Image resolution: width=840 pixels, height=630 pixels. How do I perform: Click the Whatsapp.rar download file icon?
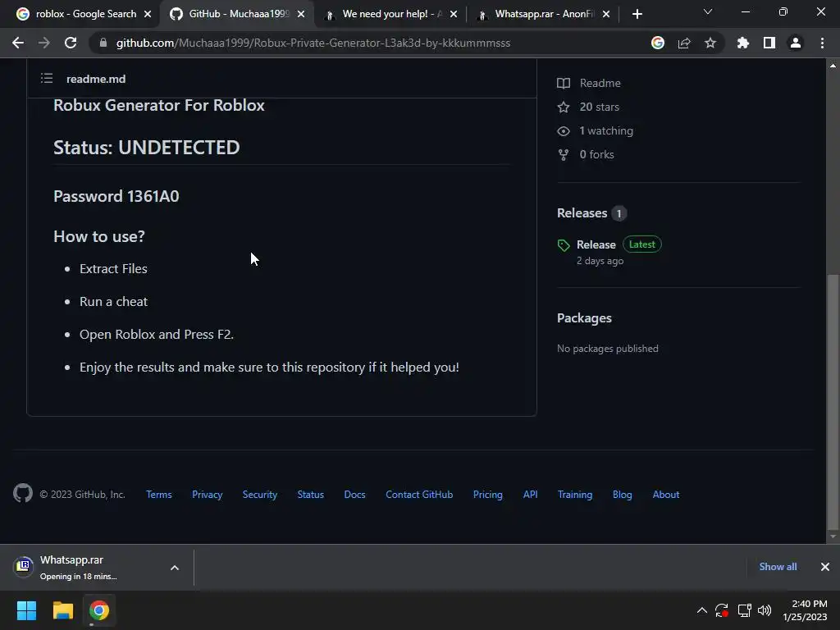[x=24, y=566]
